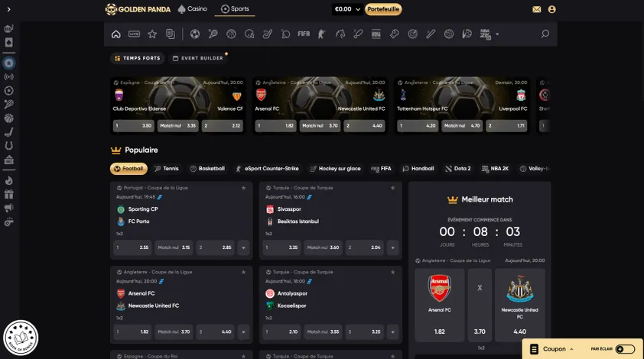
Task: Select the Counter-Strike soldier icon in the sports bar
Action: coord(321,34)
